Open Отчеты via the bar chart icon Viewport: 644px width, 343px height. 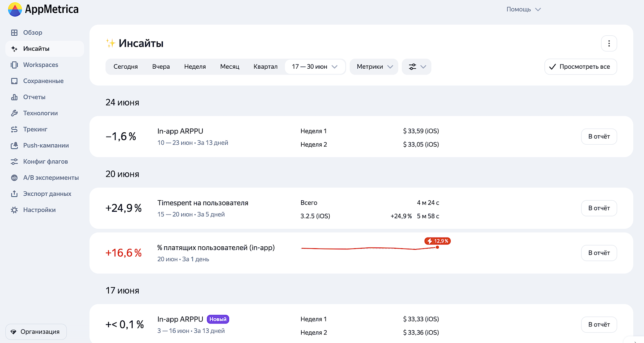pos(14,97)
